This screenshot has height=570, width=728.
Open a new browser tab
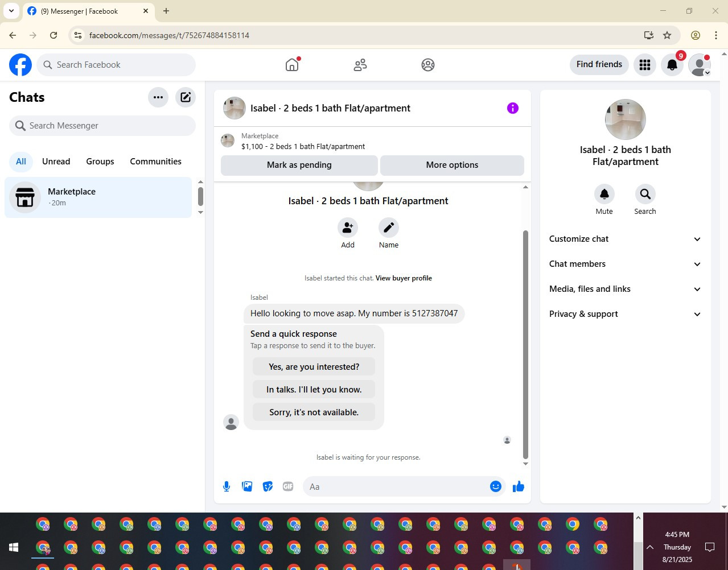[166, 11]
